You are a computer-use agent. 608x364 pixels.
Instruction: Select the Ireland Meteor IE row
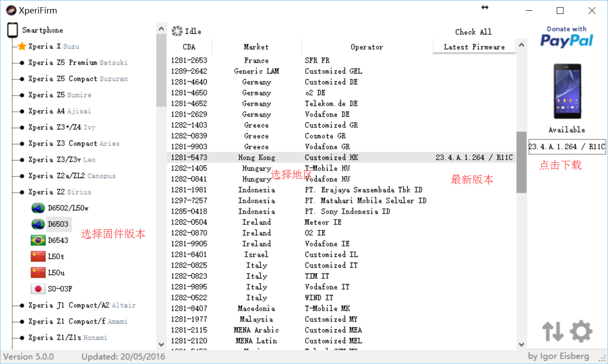(341, 222)
